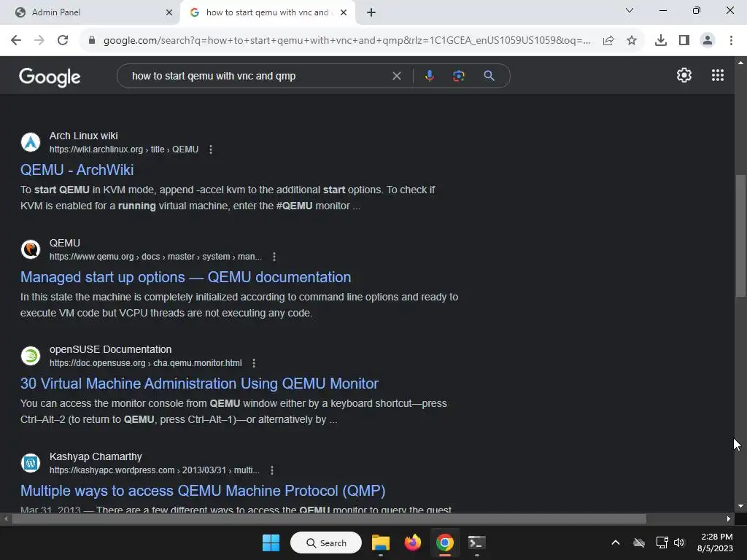Toggle the browser side panel
The image size is (747, 560).
684,41
